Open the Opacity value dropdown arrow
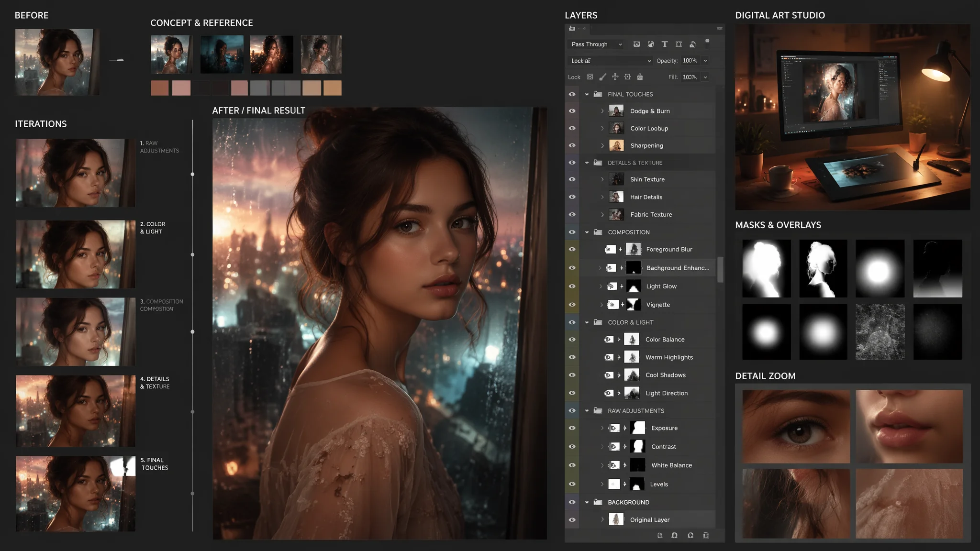 [x=705, y=61]
